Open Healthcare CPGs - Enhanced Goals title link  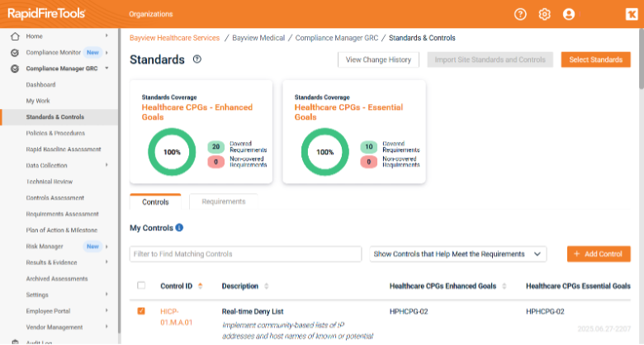[x=197, y=112]
